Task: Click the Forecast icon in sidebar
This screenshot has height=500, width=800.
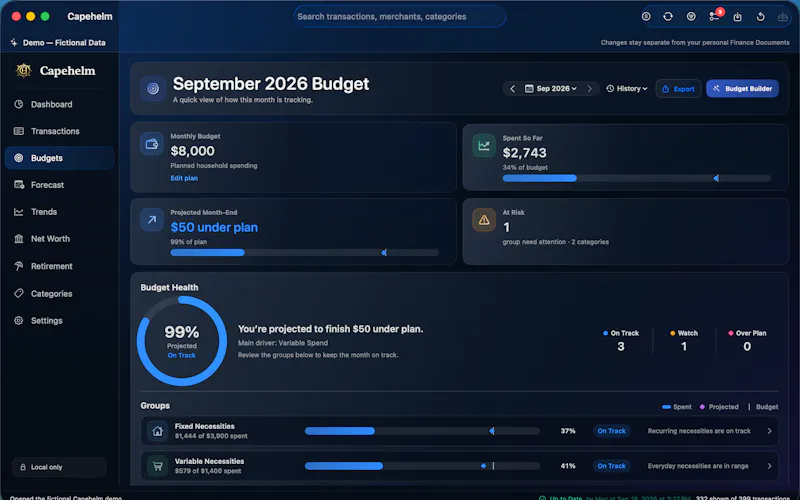Action: click(x=19, y=185)
